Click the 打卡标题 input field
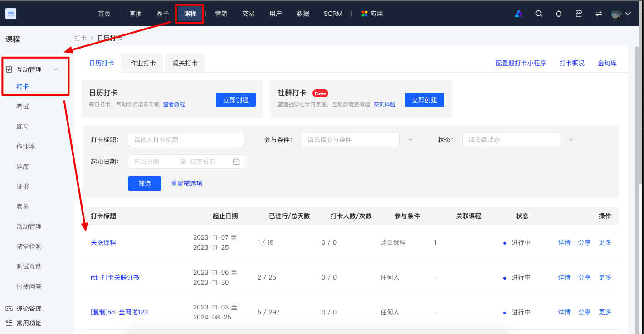The image size is (644, 334). tap(186, 140)
